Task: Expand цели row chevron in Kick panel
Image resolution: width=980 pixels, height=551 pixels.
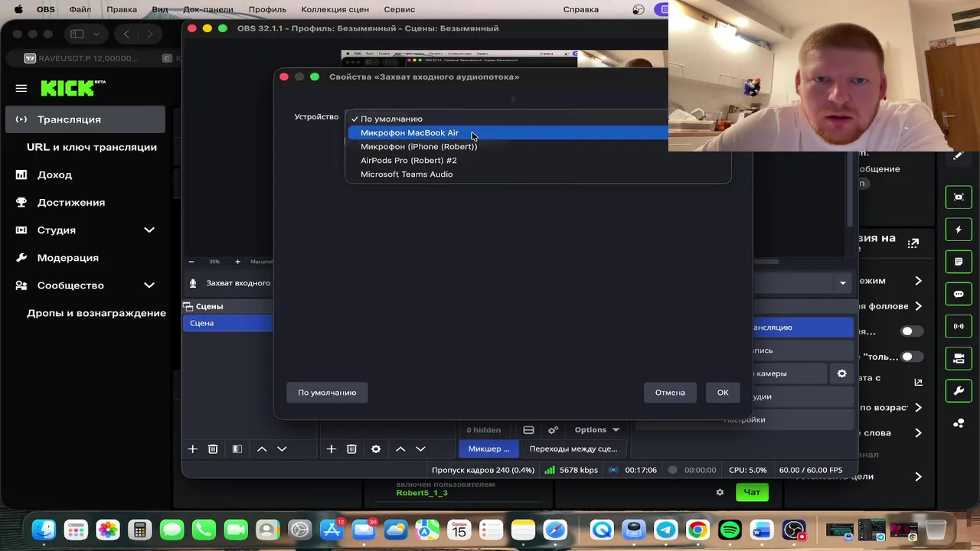Action: tap(918, 477)
